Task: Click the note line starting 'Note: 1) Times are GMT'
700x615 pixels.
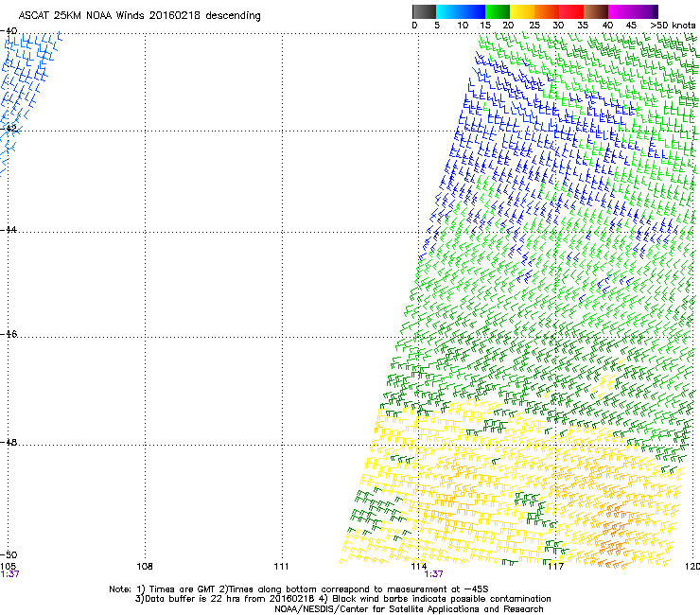Action: tap(299, 589)
